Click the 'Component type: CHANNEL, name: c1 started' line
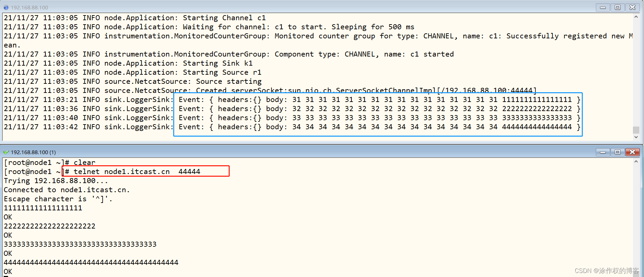This screenshot has width=644, height=277. coord(229,54)
